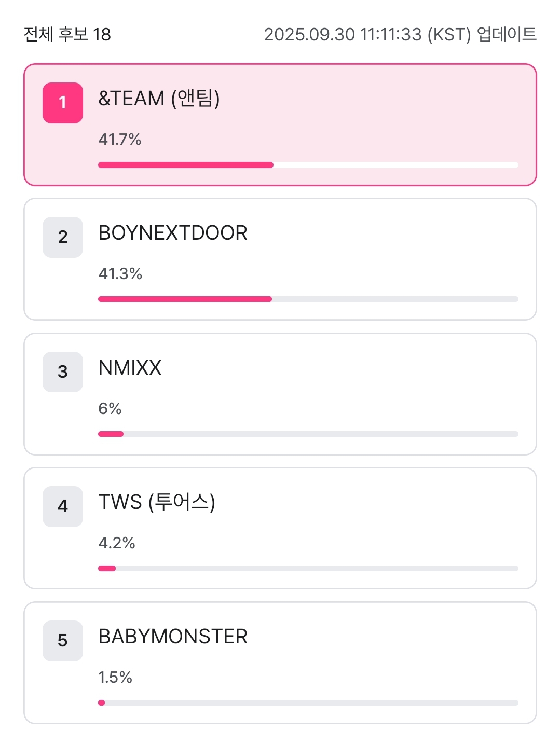Click the 6% vote share text

[110, 408]
